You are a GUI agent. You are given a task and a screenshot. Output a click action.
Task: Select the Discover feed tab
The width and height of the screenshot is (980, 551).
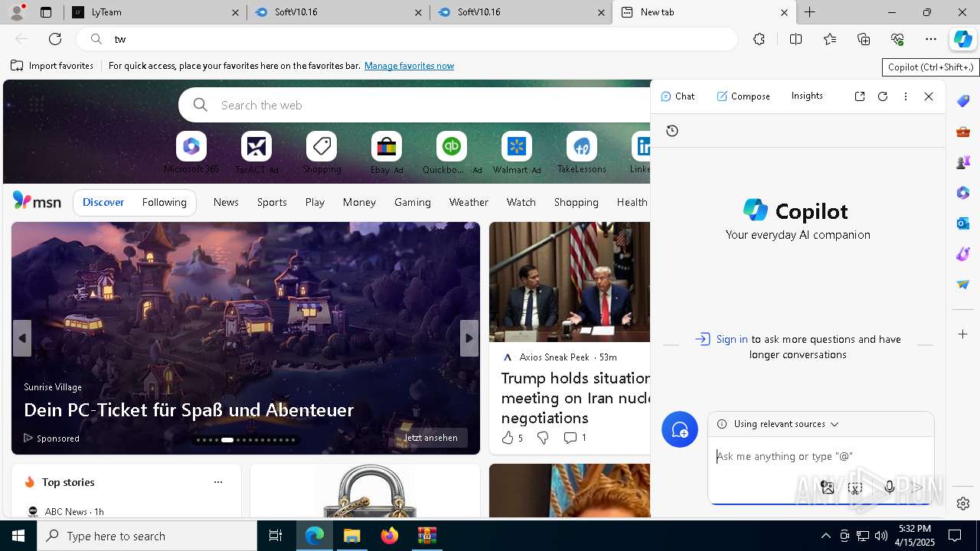coord(103,202)
